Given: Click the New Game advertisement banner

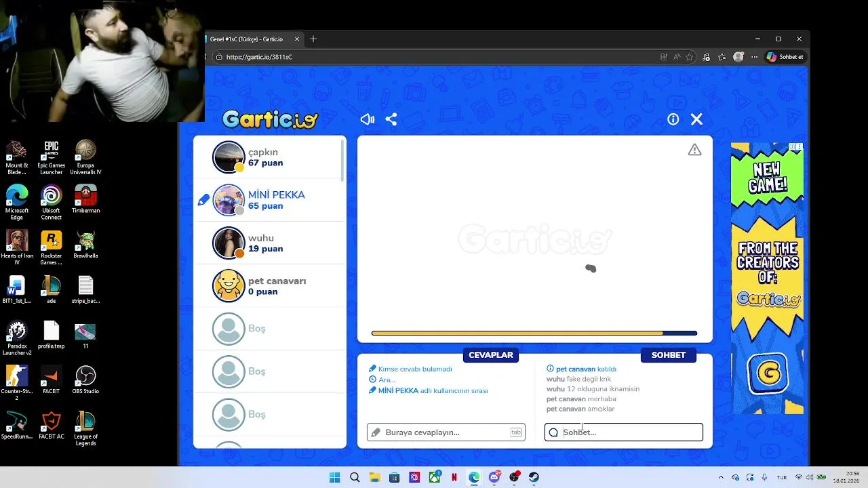Looking at the screenshot, I should [x=767, y=278].
